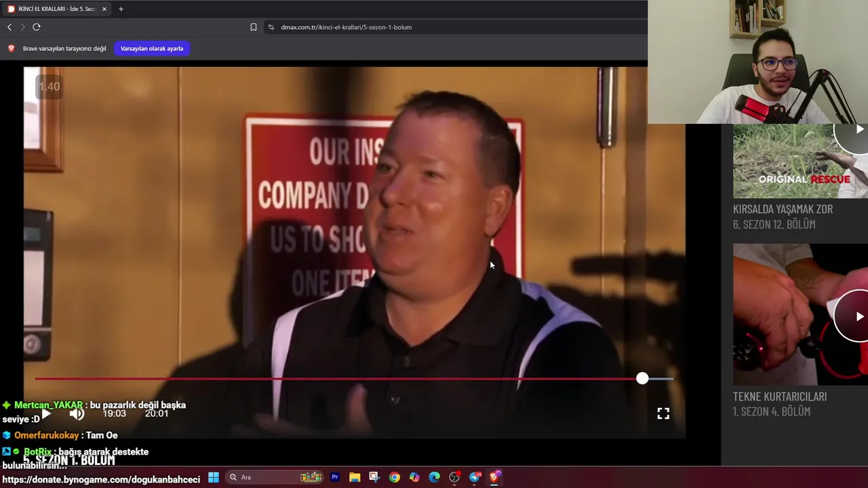Open Snipping Tool from the taskbar

pyautogui.click(x=374, y=477)
